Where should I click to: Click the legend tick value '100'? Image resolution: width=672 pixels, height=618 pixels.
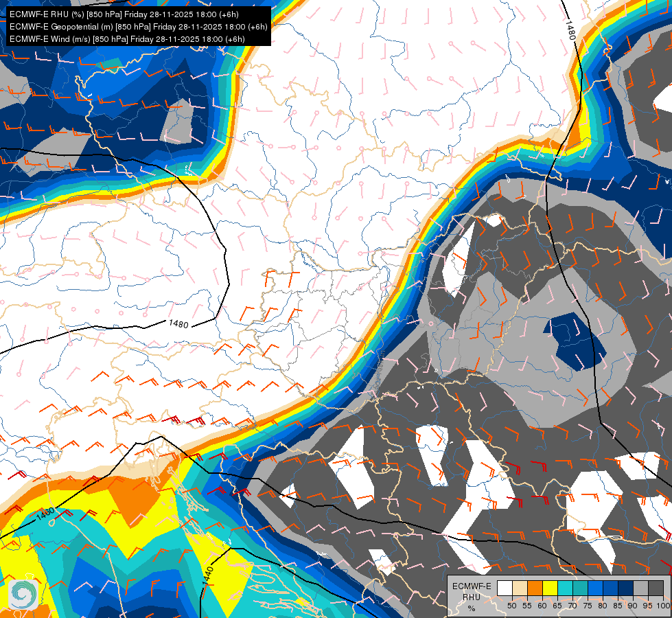coord(664,606)
